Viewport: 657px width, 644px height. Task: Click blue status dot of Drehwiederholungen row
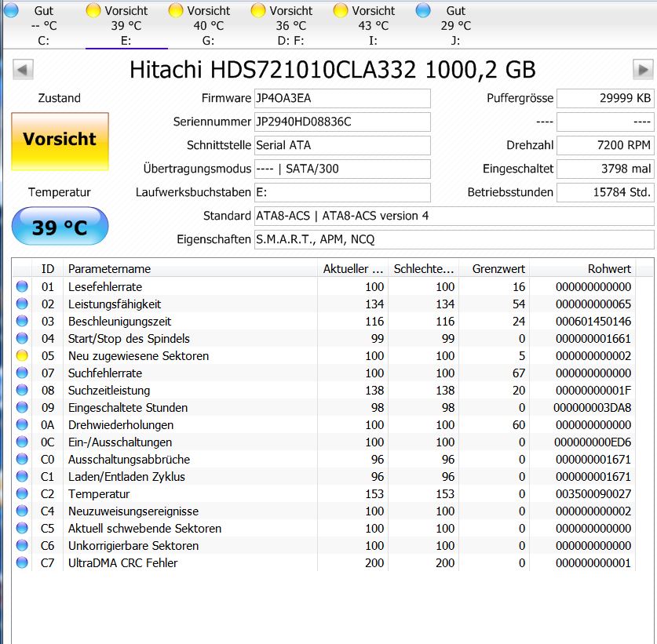point(22,424)
